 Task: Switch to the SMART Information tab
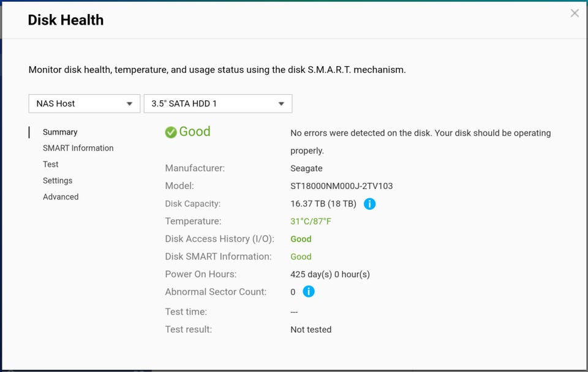coord(78,148)
